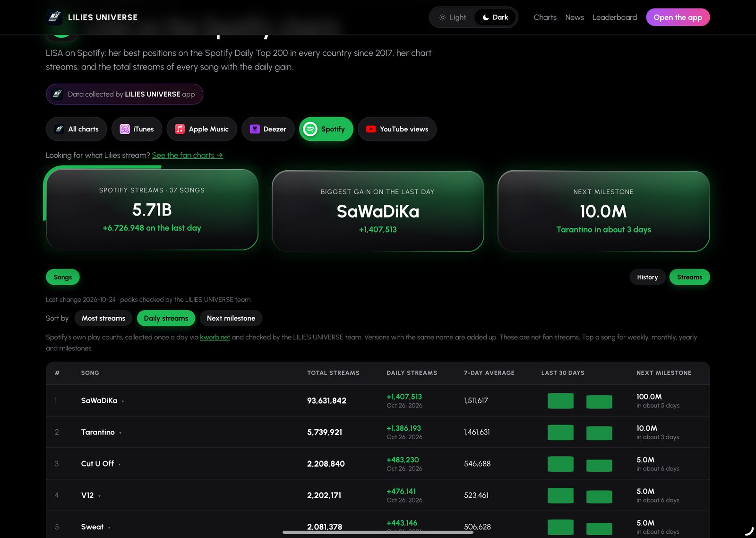Click the Apple Music icon

pos(180,129)
